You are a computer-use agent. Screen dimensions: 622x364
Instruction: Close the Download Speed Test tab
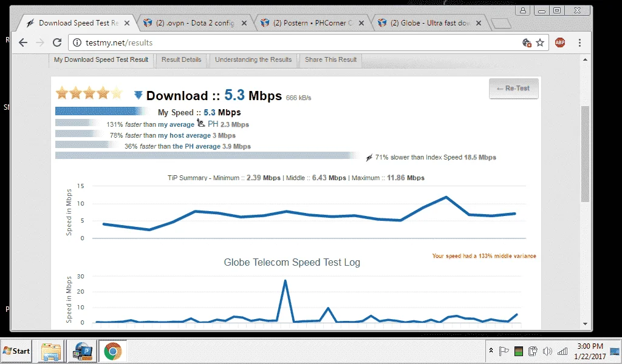point(127,24)
